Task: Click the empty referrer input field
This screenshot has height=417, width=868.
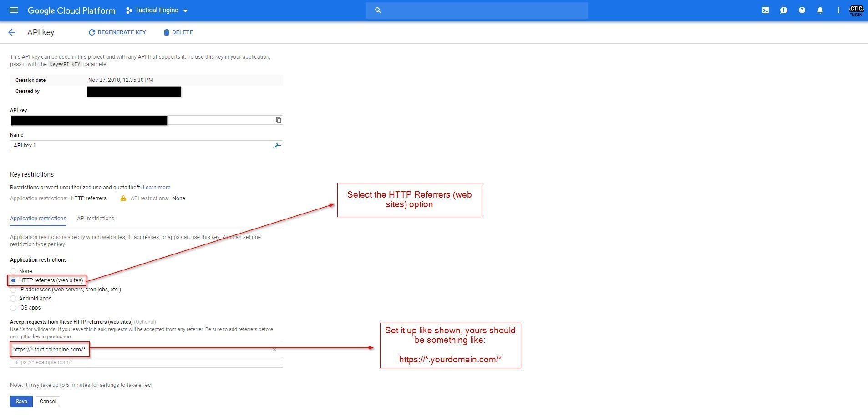Action: [146, 362]
